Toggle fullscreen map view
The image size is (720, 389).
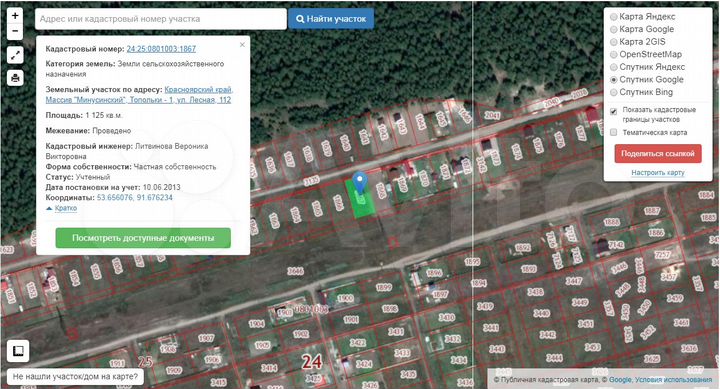(15, 56)
